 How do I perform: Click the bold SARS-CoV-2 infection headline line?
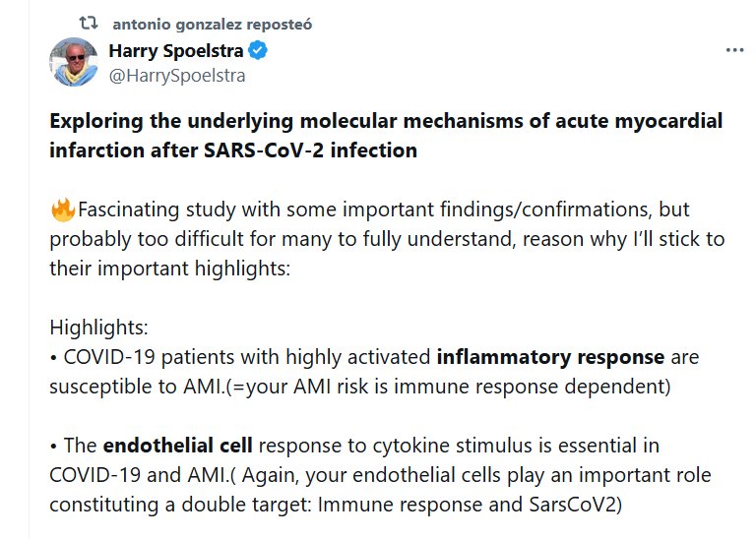coord(232,150)
